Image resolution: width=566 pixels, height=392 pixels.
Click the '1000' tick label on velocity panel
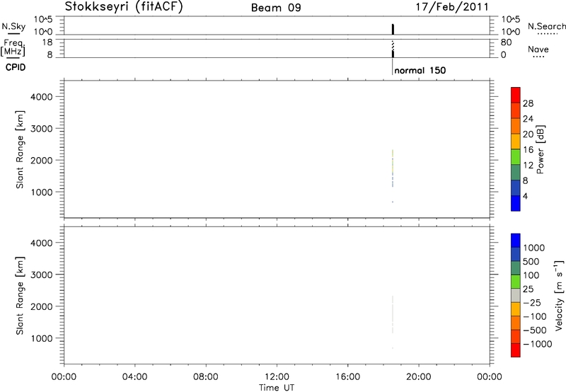42,338
